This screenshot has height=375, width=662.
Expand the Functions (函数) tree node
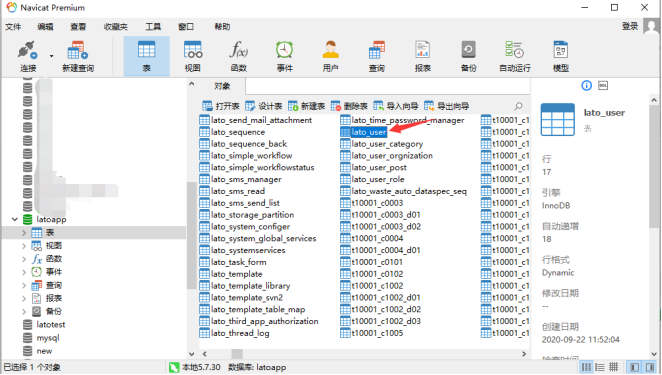click(x=24, y=259)
